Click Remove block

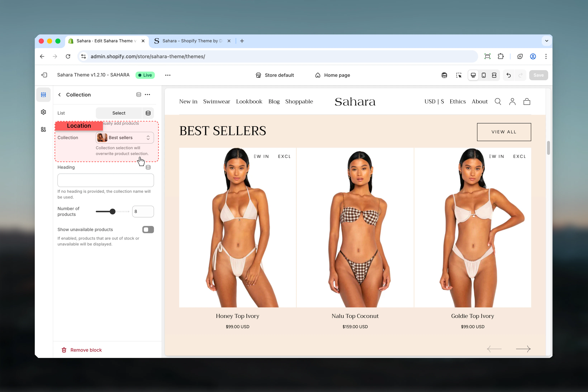point(82,350)
